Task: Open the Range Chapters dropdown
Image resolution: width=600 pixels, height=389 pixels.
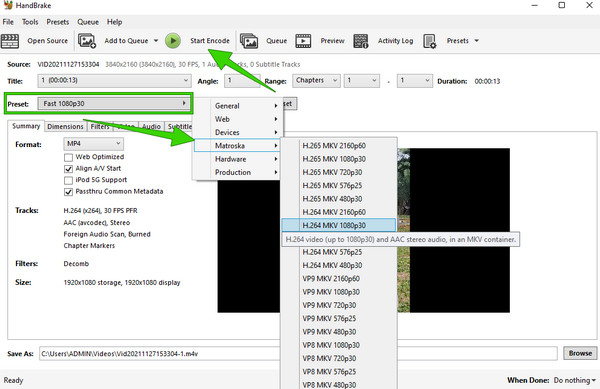Action: pyautogui.click(x=316, y=81)
